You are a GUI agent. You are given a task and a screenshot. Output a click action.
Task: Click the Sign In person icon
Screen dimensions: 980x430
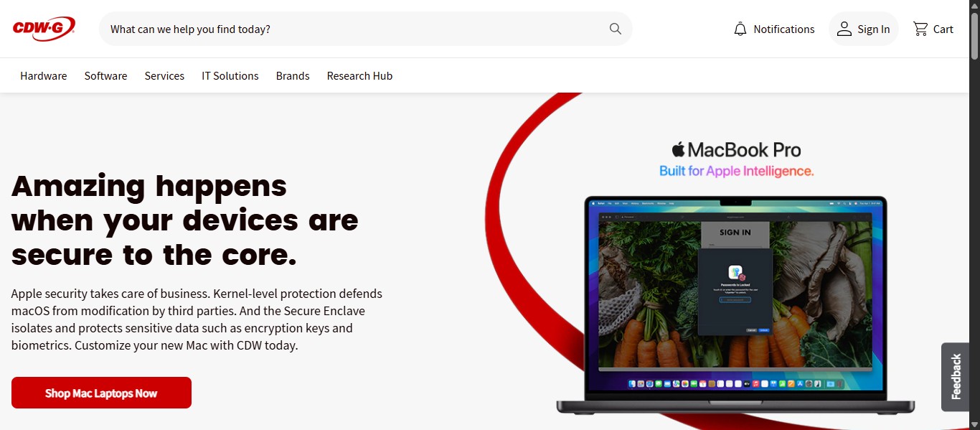point(844,29)
